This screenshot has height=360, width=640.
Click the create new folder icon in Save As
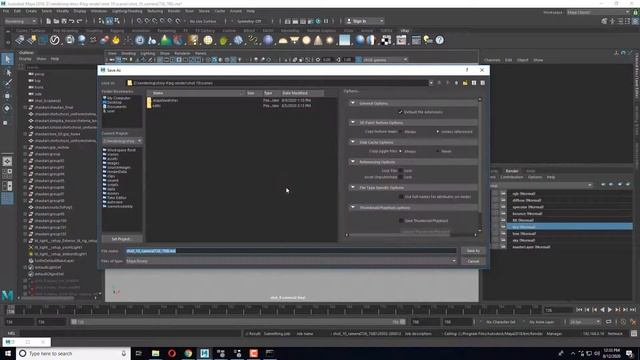coord(465,83)
